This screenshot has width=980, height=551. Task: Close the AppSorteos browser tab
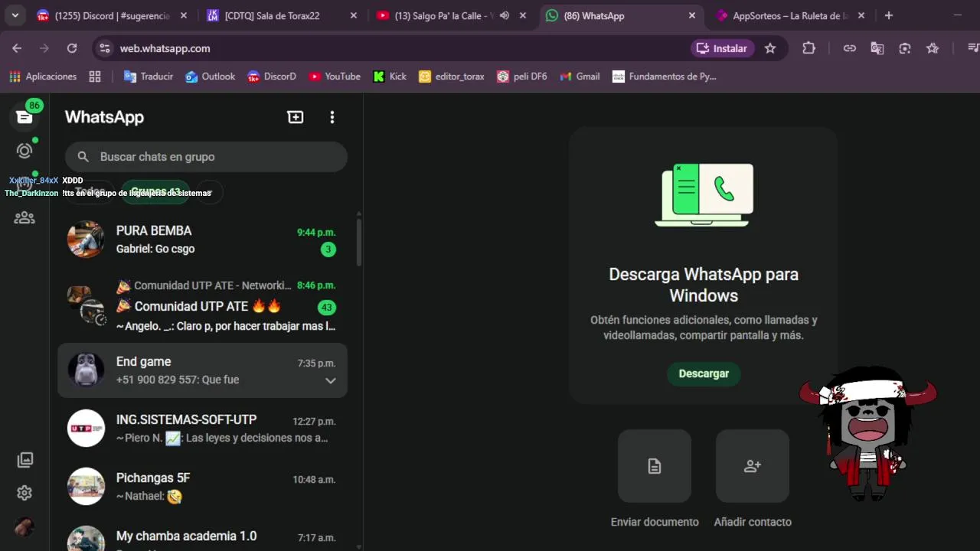861,15
